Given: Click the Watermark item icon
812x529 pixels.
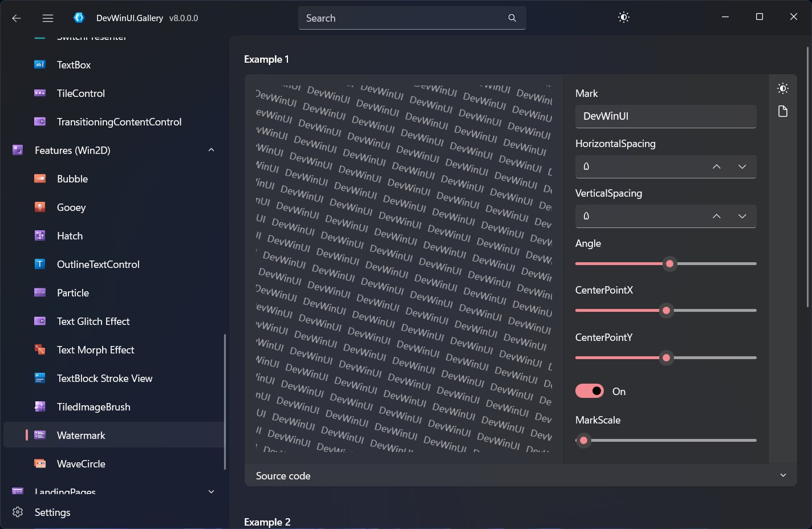Looking at the screenshot, I should (40, 436).
